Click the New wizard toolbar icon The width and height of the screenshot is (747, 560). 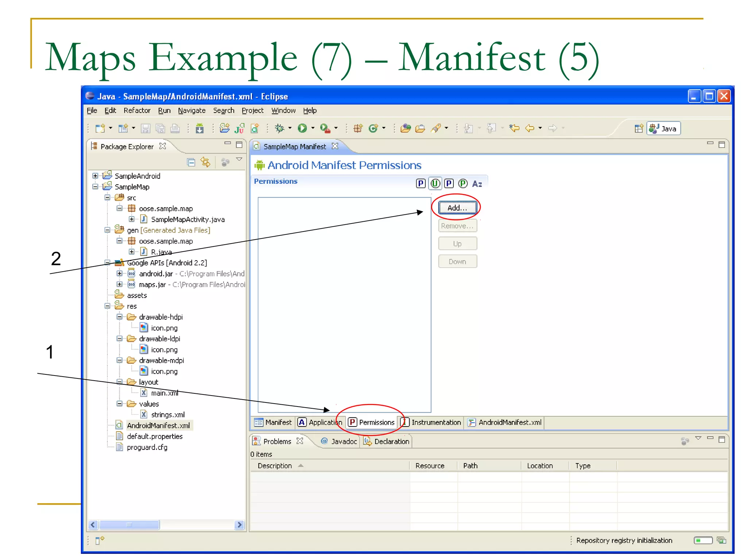pyautogui.click(x=100, y=128)
